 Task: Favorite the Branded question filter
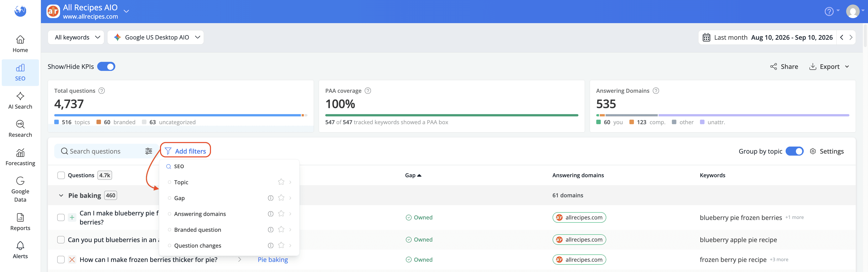tap(281, 230)
